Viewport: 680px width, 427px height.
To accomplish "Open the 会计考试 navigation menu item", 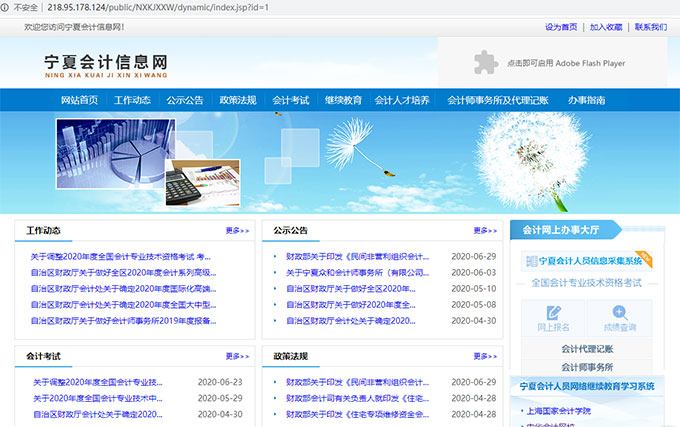I will 290,100.
